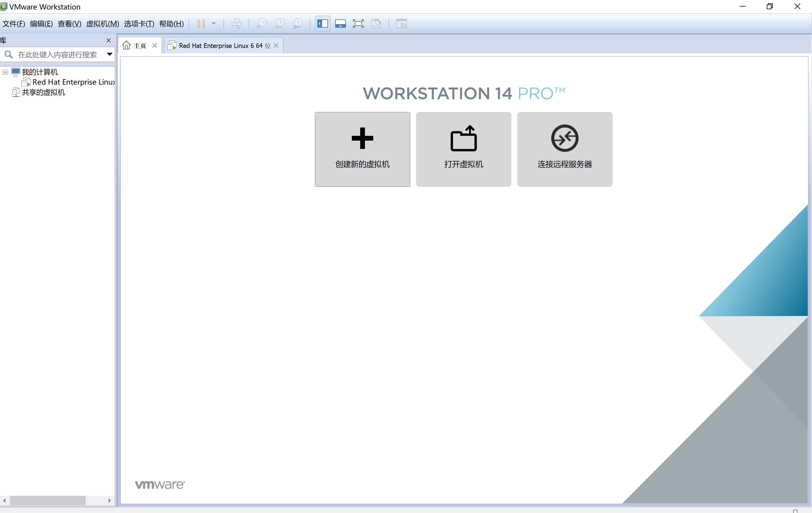Click the connect to remote server icon
812x513 pixels.
564,138
